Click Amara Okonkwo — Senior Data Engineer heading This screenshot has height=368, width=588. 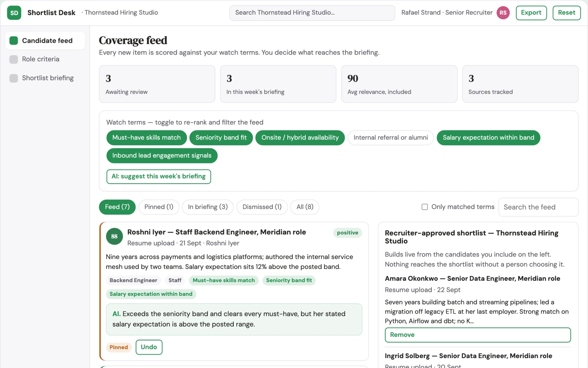pyautogui.click(x=472, y=279)
